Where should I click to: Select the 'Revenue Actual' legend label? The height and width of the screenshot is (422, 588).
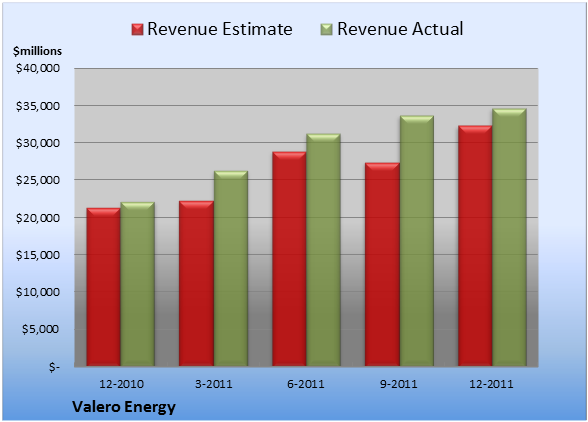coord(400,29)
